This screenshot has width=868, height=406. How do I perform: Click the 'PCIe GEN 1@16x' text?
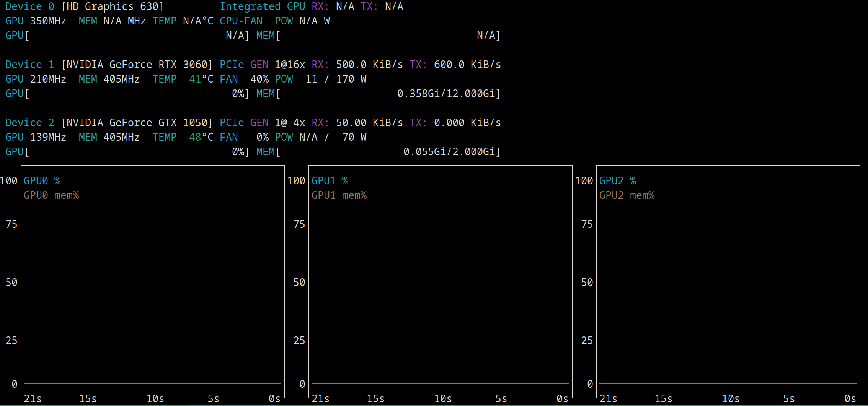(262, 65)
